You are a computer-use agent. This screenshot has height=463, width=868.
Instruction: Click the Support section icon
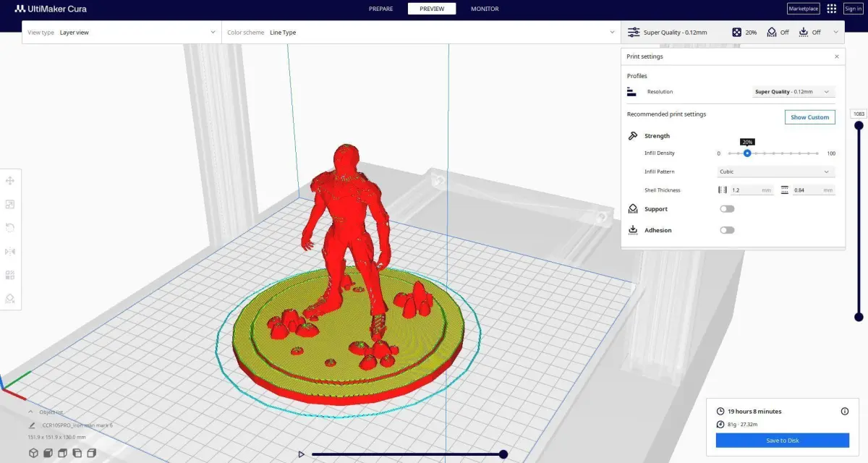pos(633,209)
